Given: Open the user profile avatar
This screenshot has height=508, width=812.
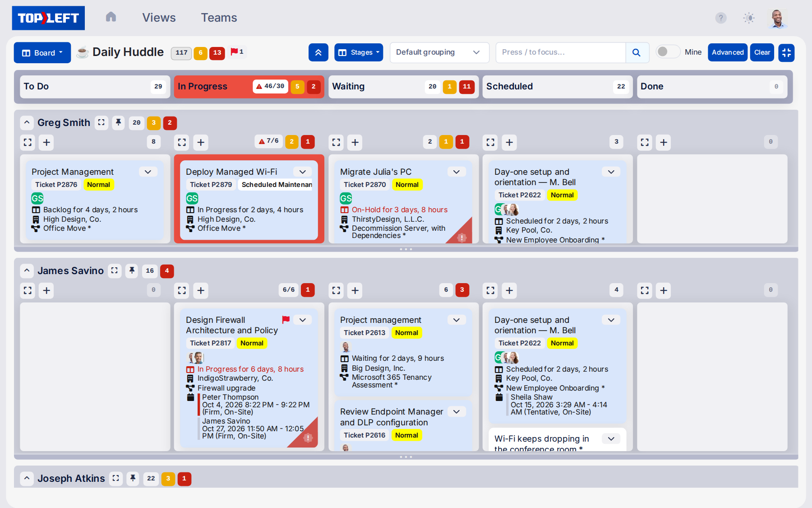Looking at the screenshot, I should (777, 18).
